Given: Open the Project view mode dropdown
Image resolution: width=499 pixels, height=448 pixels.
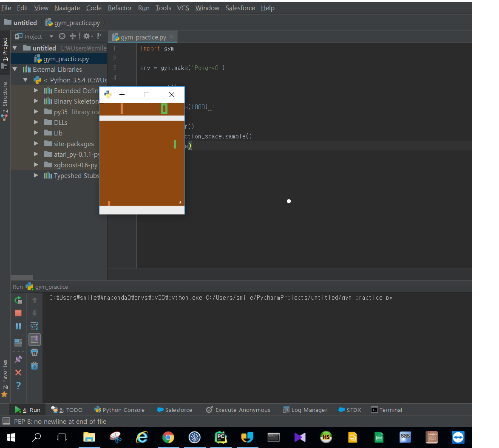Looking at the screenshot, I should pyautogui.click(x=51, y=37).
